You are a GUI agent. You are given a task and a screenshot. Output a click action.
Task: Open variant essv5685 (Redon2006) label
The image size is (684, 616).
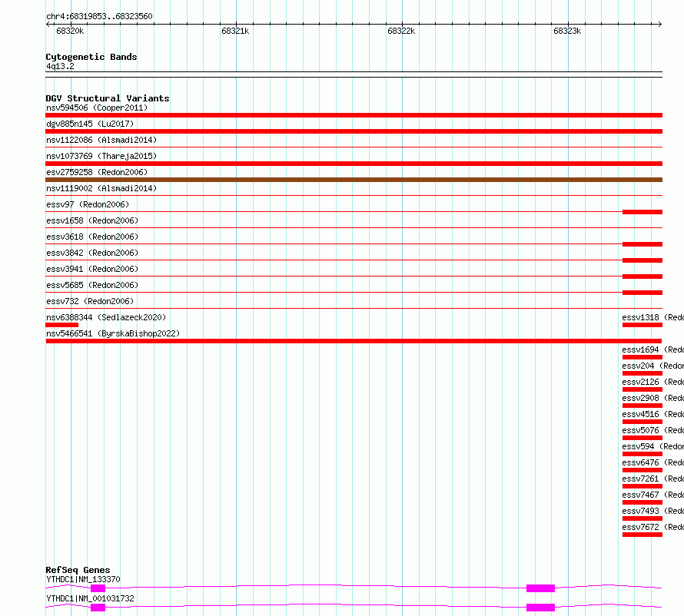coord(92,285)
